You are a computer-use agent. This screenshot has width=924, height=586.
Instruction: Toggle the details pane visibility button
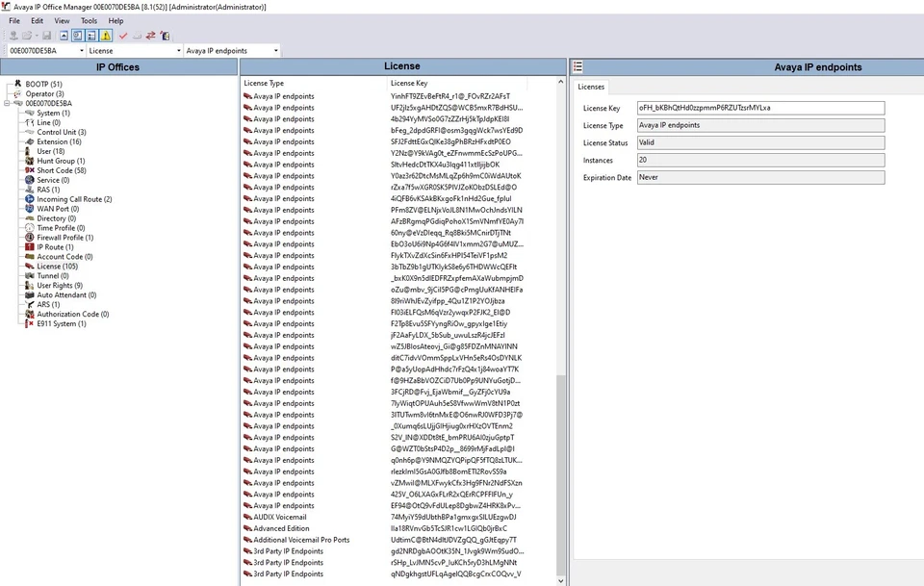90,35
